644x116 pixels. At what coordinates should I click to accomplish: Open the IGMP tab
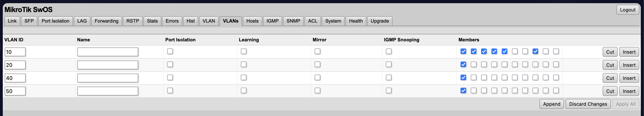click(x=272, y=21)
